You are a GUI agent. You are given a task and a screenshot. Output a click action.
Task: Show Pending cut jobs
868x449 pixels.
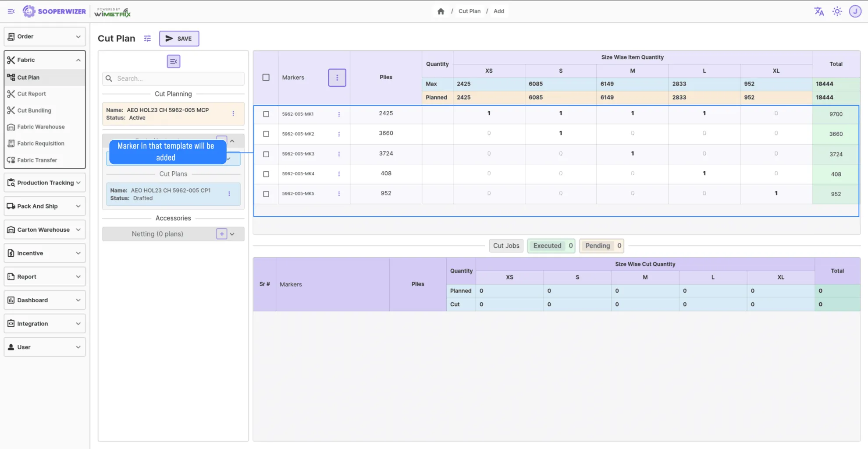[x=601, y=246]
